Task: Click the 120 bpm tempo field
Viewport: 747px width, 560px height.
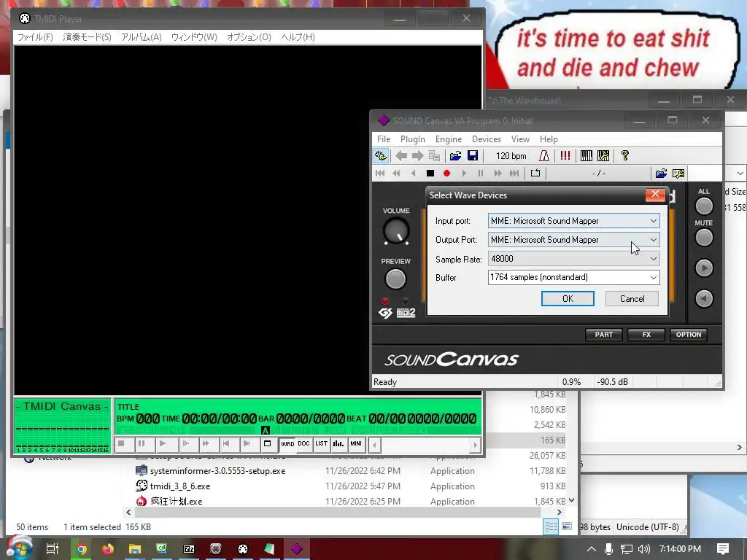Action: (511, 156)
